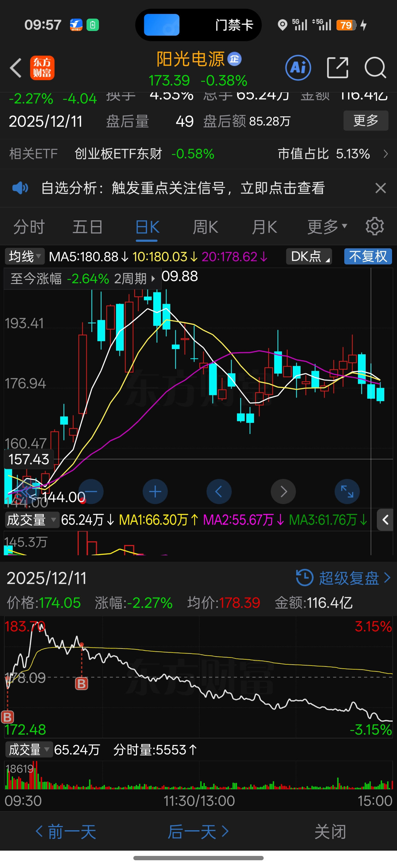Tap the B buy marker at 178.09
397x868 pixels.
pyautogui.click(x=81, y=684)
